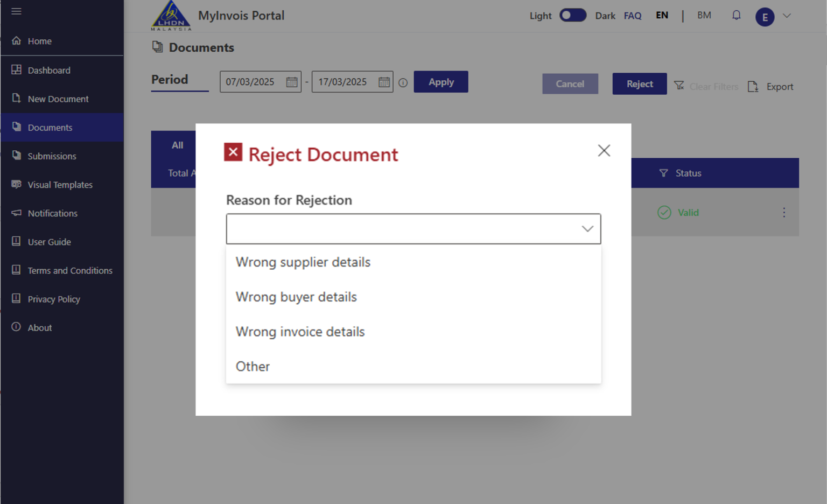827x504 pixels.
Task: Click the Notifications megaphone icon
Action: [17, 213]
